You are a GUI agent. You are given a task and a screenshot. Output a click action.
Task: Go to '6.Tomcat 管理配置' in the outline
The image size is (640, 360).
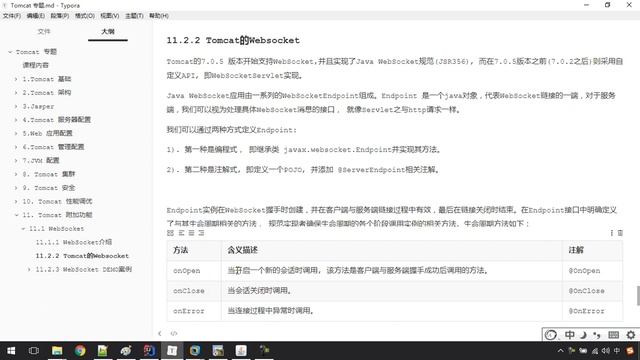(53, 147)
